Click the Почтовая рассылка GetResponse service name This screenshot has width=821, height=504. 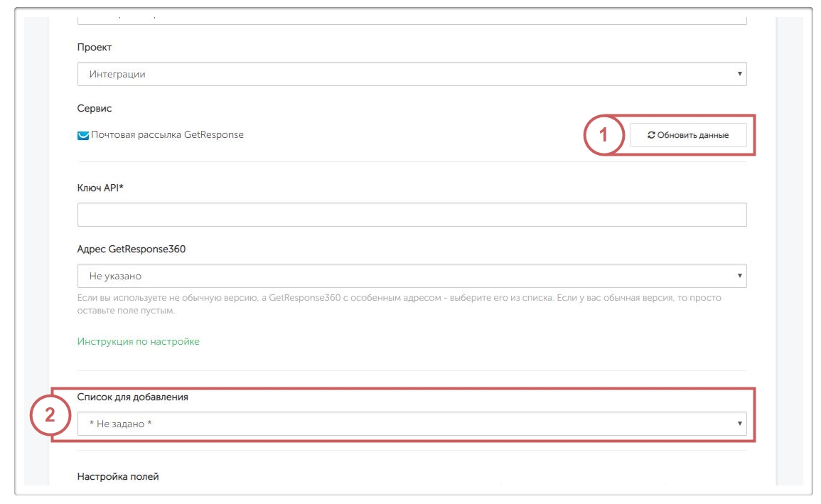coord(167,135)
